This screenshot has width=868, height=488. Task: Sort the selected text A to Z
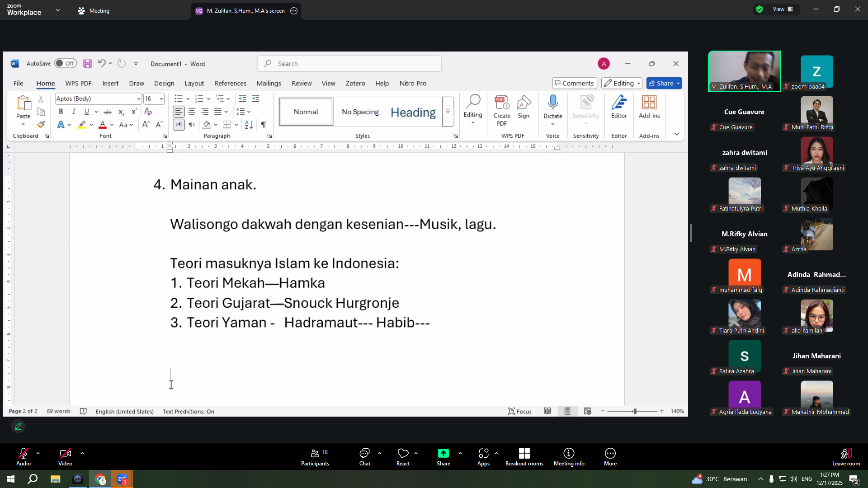coord(249,125)
